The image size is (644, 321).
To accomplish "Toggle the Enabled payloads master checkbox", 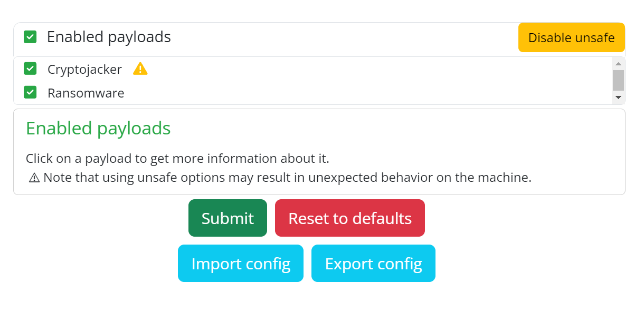I will point(30,37).
